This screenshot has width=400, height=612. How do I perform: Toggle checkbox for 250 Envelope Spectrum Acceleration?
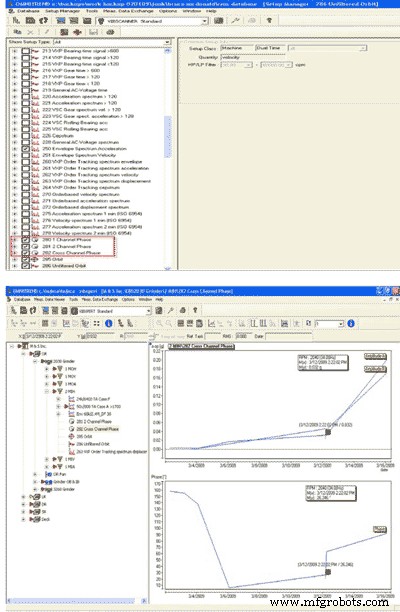tap(25, 149)
